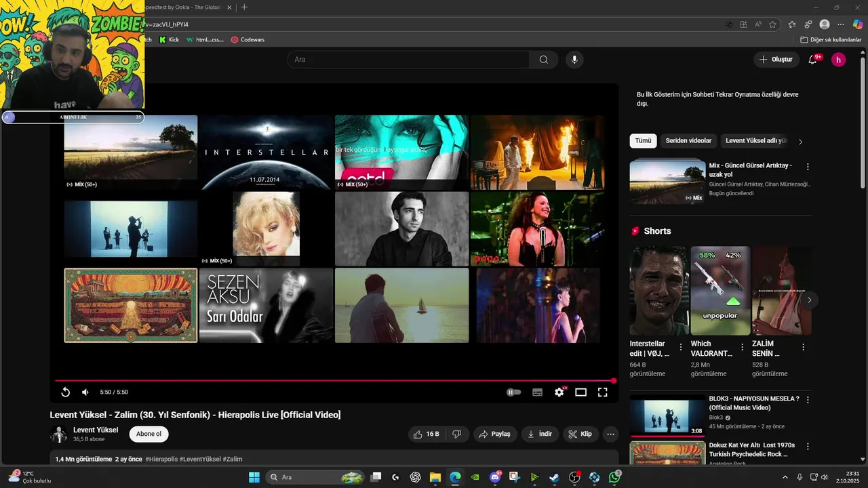Expand chip list with right arrow
The width and height of the screenshot is (868, 488).
click(x=800, y=142)
